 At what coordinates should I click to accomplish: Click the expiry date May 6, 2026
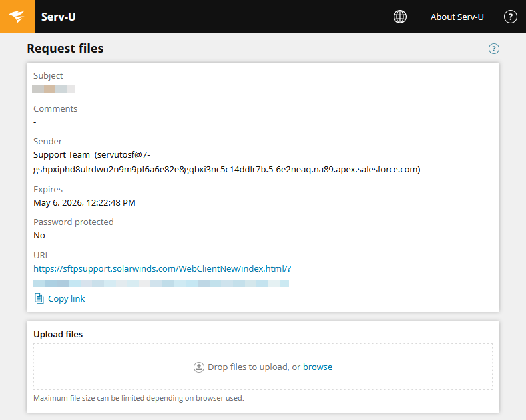(84, 202)
